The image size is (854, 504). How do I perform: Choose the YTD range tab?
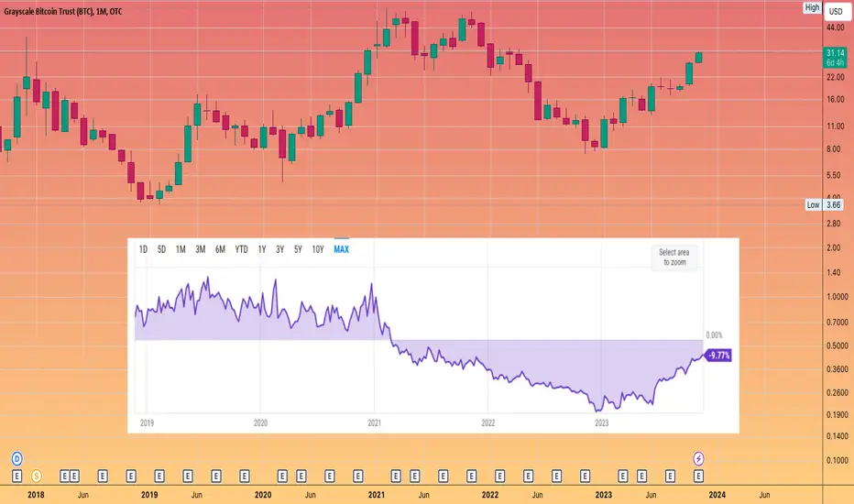pos(241,249)
